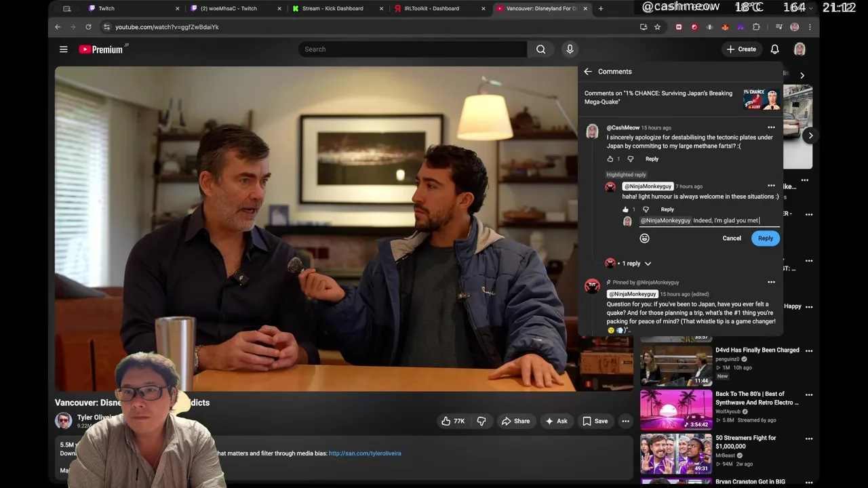
Task: Focus the YouTube search field
Action: click(414, 49)
